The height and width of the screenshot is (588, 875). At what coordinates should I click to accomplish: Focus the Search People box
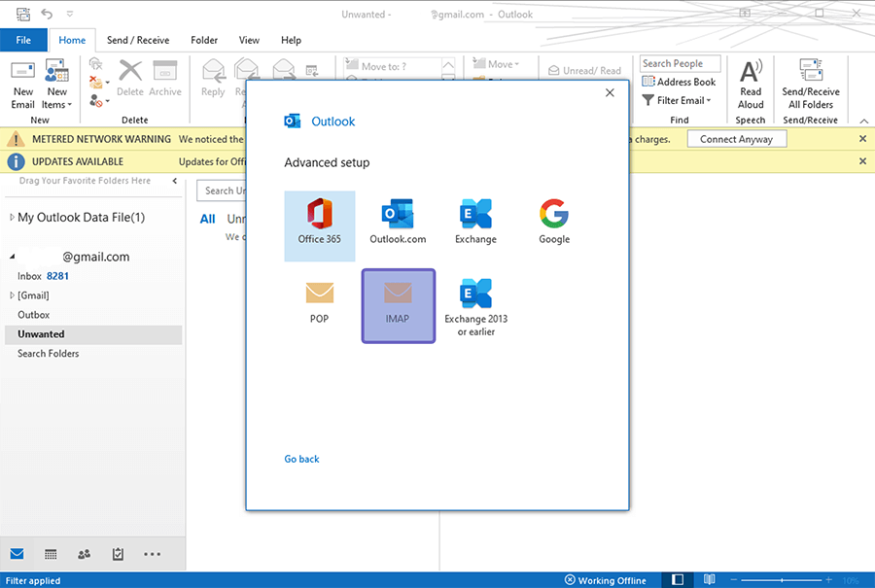click(x=680, y=63)
